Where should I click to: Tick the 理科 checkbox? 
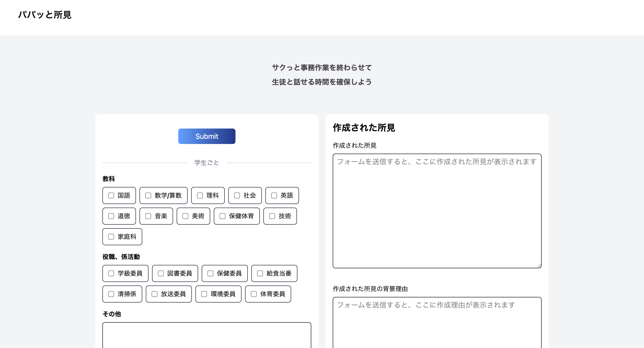click(200, 195)
